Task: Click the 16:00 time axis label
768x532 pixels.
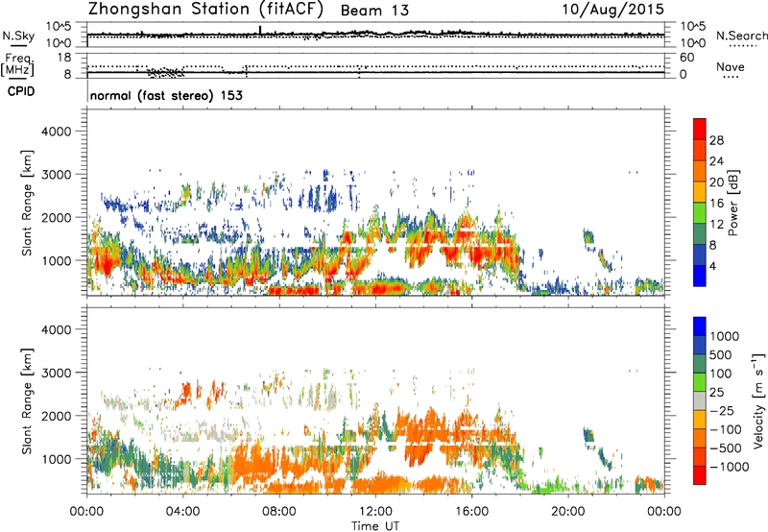Action: (471, 512)
